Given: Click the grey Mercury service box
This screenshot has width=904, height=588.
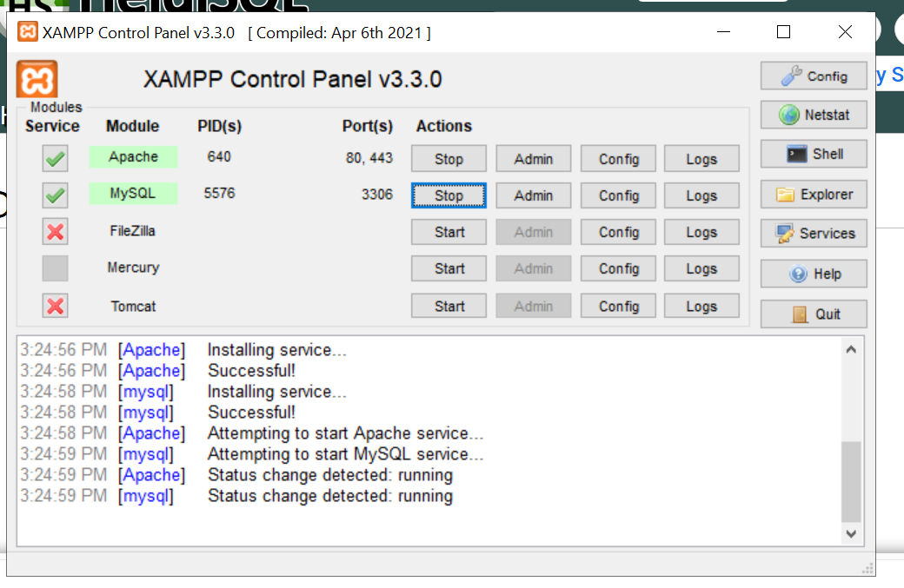Looking at the screenshot, I should coord(55,268).
